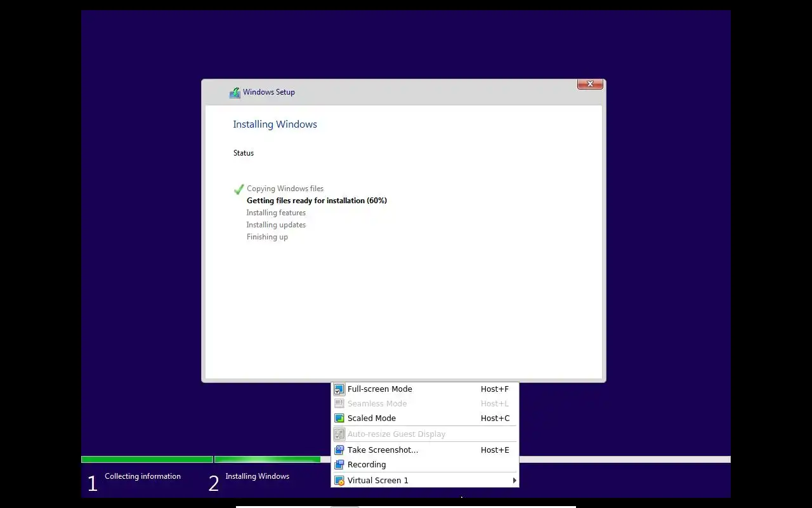Click the Recording icon
This screenshot has width=812, height=508.
(x=339, y=465)
